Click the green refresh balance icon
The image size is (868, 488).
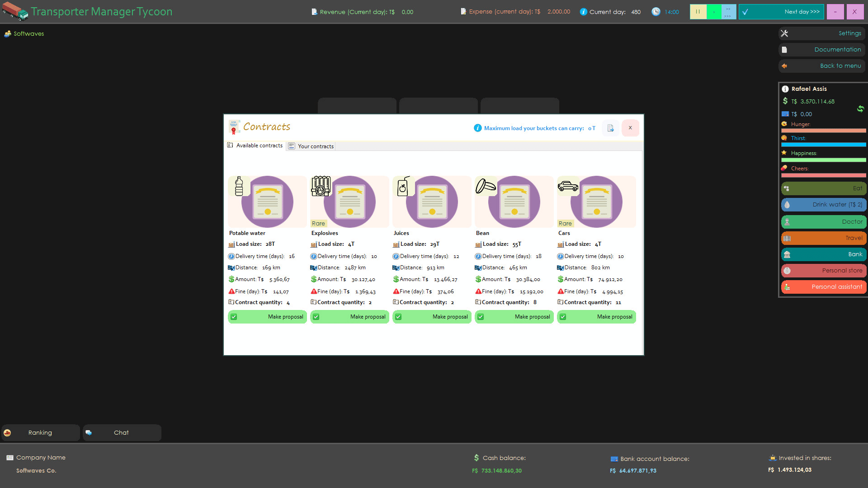coord(860,109)
